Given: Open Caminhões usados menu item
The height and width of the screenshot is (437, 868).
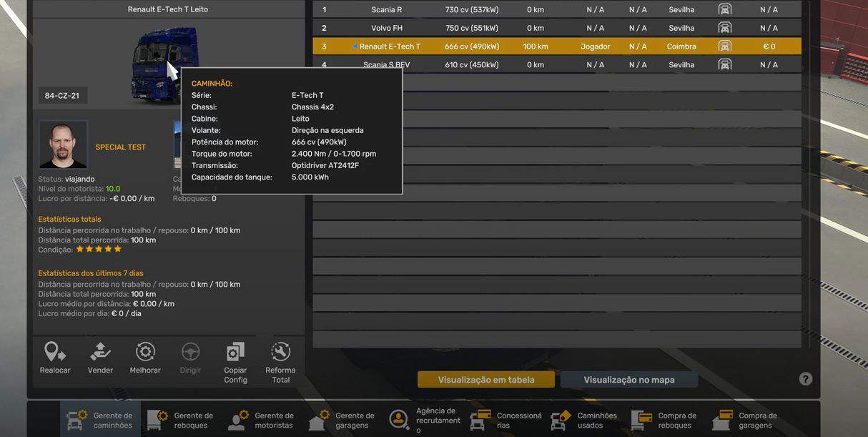Looking at the screenshot, I should (585, 420).
